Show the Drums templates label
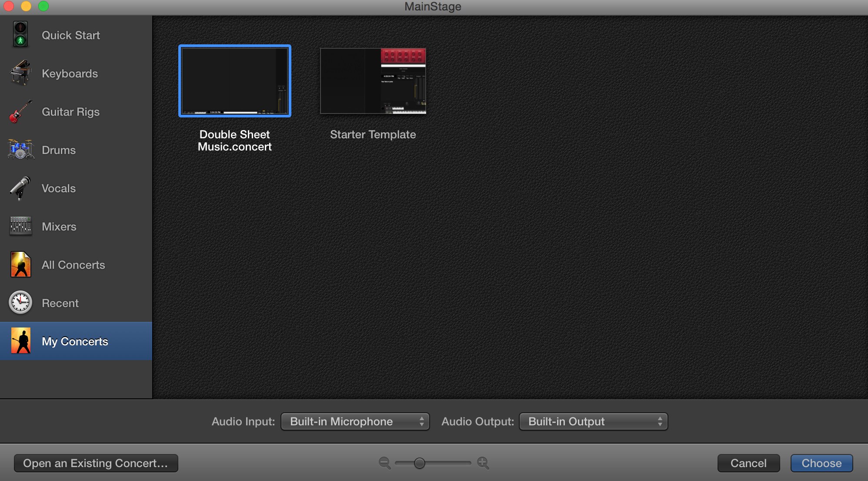 click(x=59, y=150)
